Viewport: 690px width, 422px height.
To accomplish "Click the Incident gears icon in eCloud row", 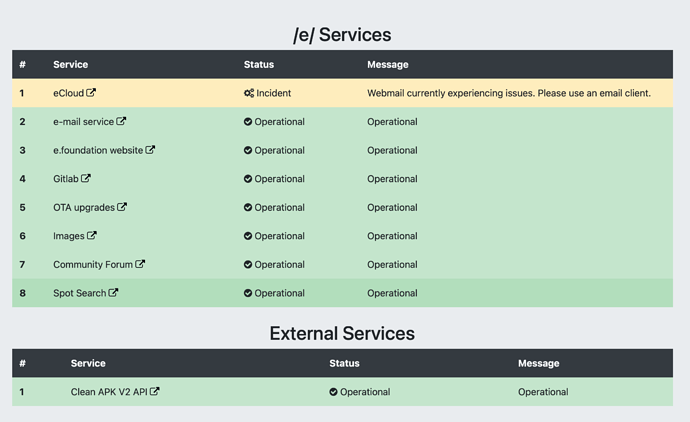I will tap(249, 93).
